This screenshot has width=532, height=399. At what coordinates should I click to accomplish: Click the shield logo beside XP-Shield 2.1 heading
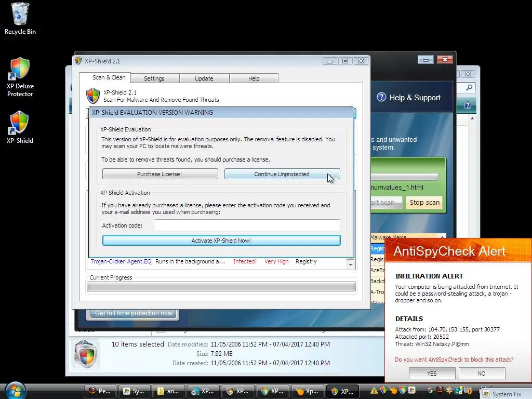[x=93, y=96]
